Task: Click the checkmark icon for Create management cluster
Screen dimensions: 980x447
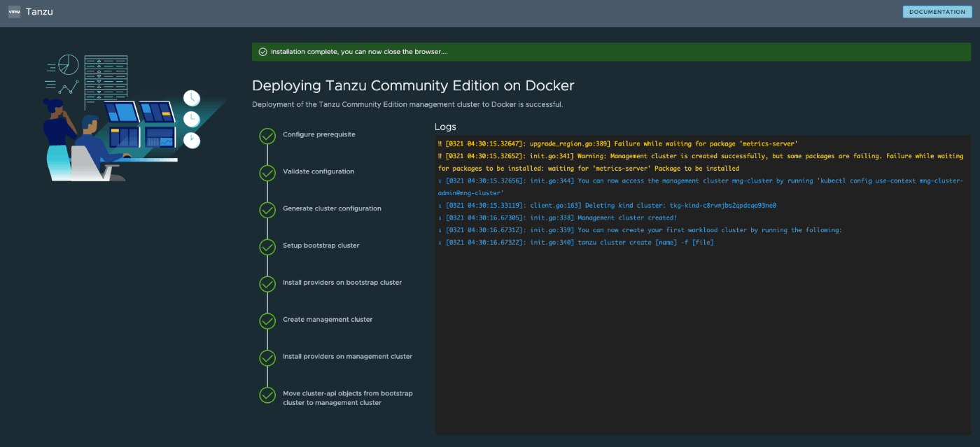Action: tap(267, 321)
